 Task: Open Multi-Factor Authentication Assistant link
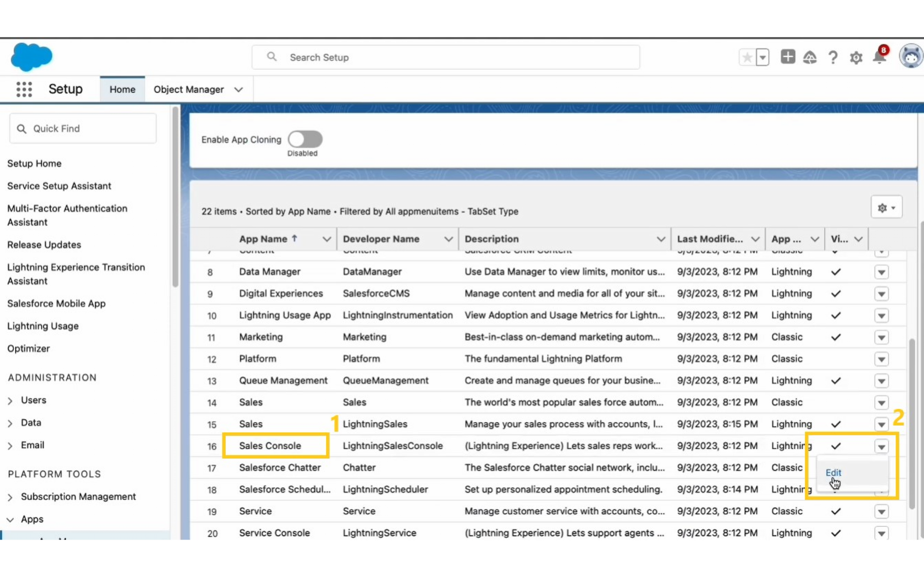coord(67,215)
